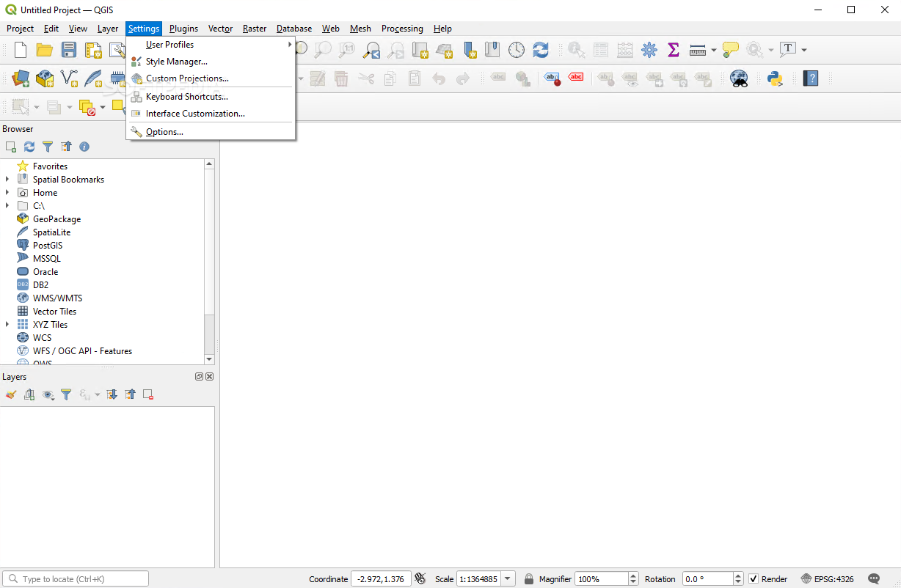Image resolution: width=901 pixels, height=588 pixels.
Task: Open Layer Styling panel brush icon
Action: [11, 394]
